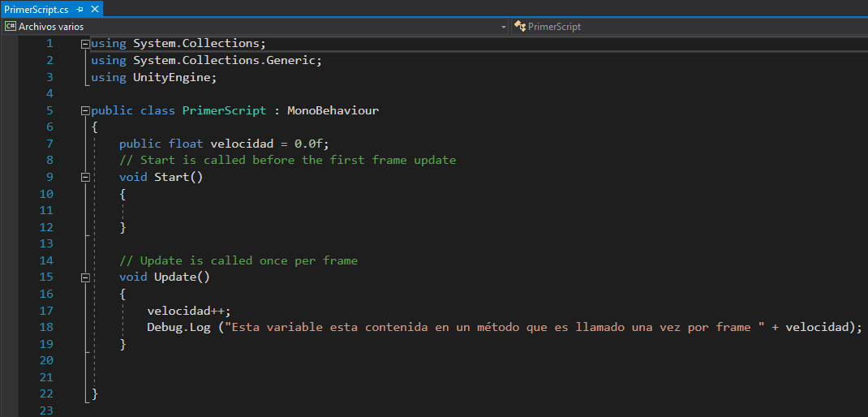
Task: Click the C# project icon beside Archivos varios
Action: (11, 27)
